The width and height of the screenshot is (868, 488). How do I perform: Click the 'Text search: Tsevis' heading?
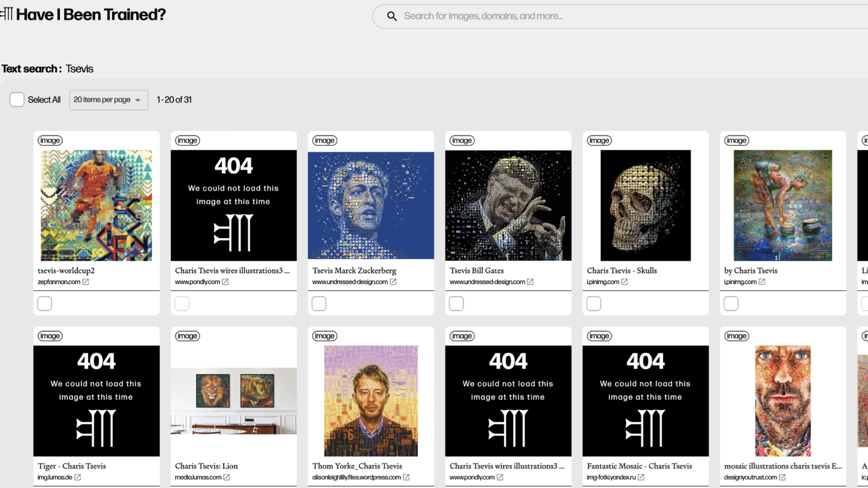point(47,69)
